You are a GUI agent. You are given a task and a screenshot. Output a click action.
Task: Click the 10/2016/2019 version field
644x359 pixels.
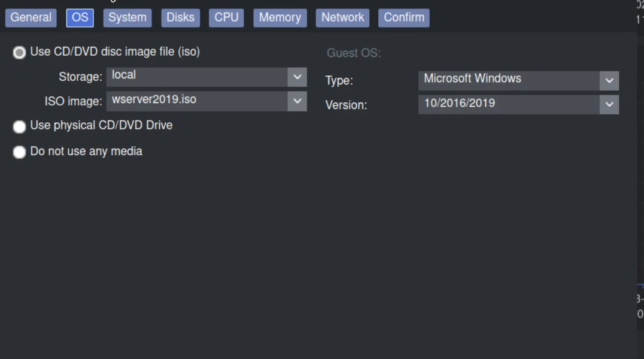point(509,104)
